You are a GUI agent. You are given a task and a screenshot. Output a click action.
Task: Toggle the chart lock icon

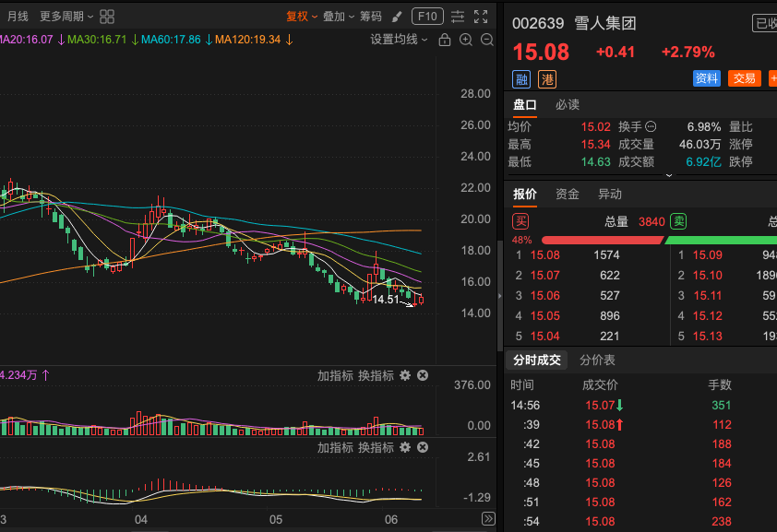(x=445, y=40)
